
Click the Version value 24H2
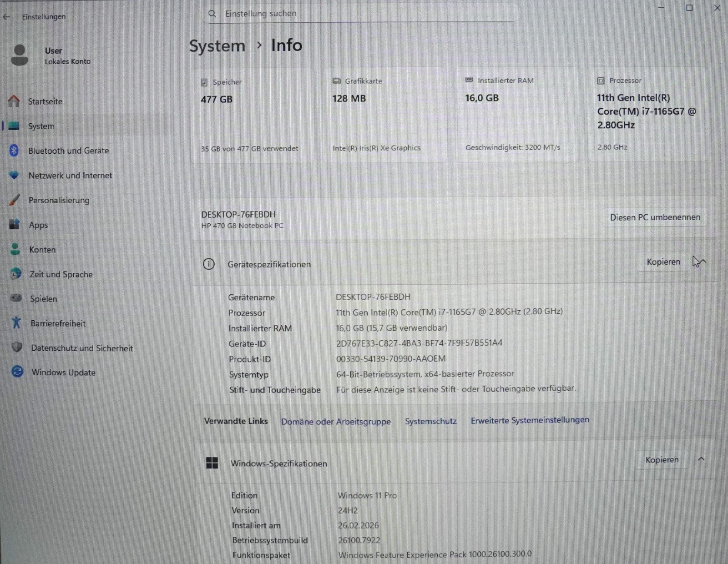348,510
